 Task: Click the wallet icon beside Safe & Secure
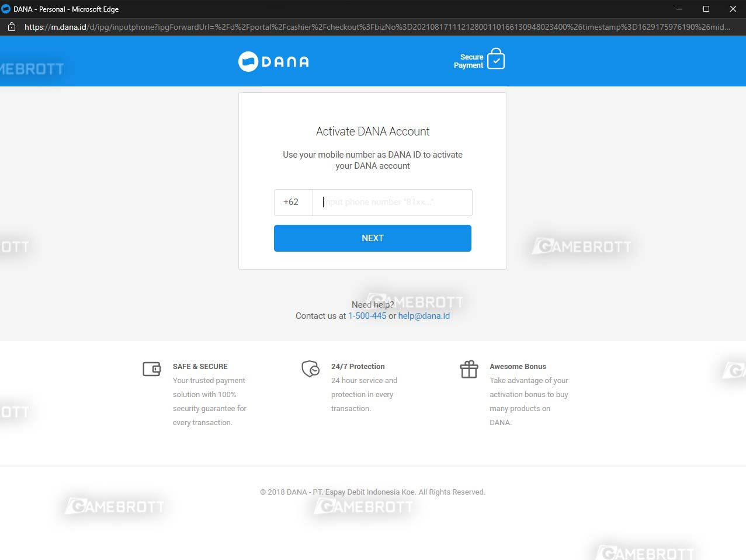[152, 369]
